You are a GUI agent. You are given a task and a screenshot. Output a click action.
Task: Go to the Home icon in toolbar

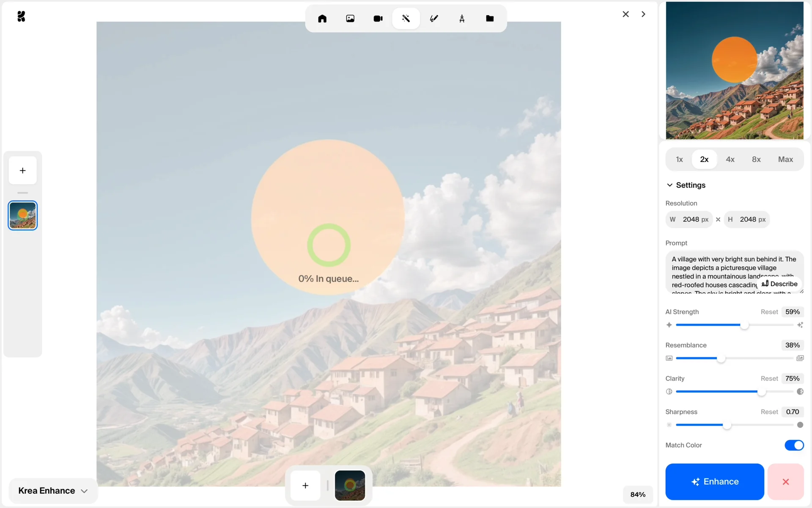pos(322,19)
